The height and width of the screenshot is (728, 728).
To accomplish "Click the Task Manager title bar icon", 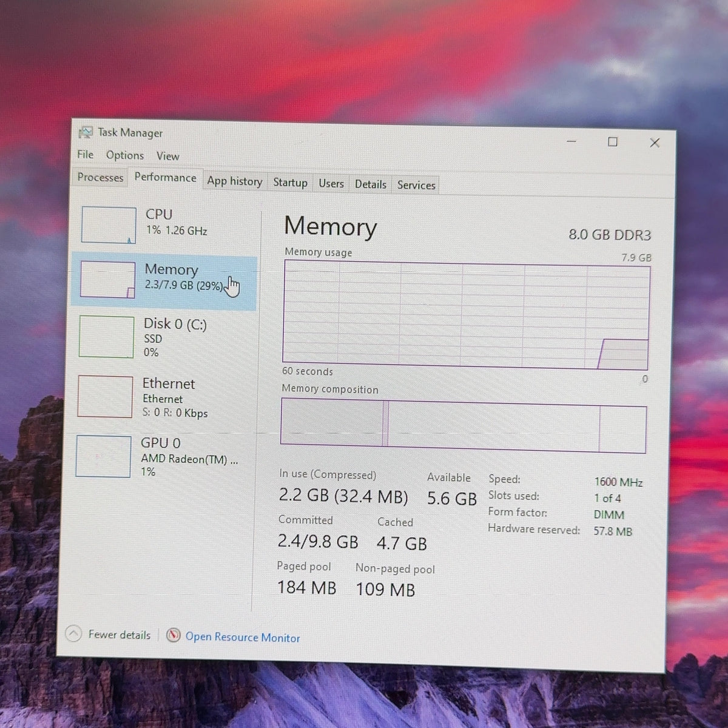I will [x=86, y=132].
